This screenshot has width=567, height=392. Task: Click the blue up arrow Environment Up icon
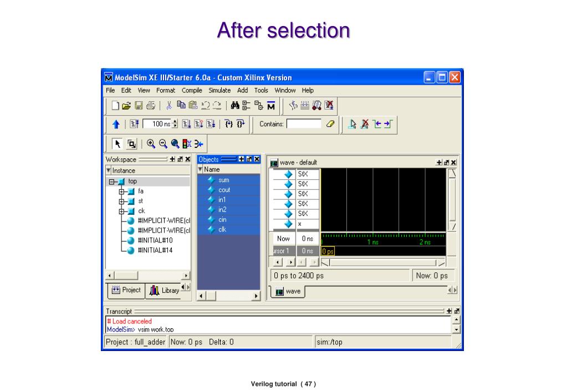tap(116, 124)
